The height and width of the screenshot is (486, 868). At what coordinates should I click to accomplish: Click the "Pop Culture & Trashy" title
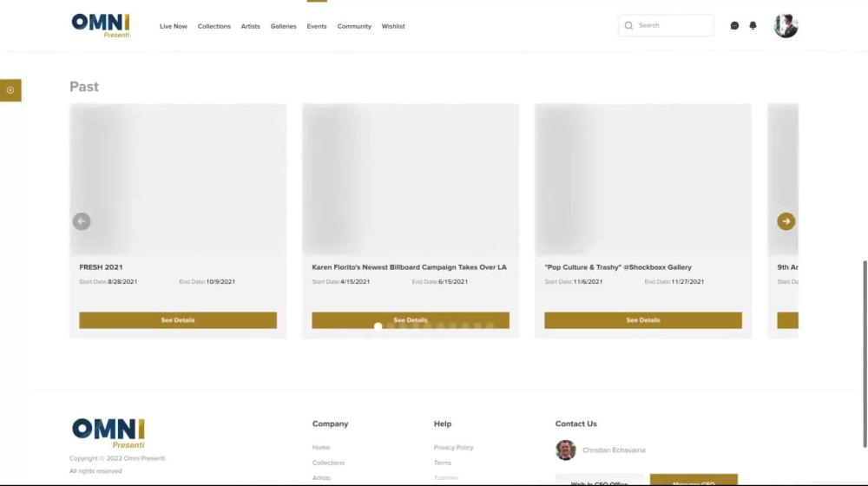[618, 266]
